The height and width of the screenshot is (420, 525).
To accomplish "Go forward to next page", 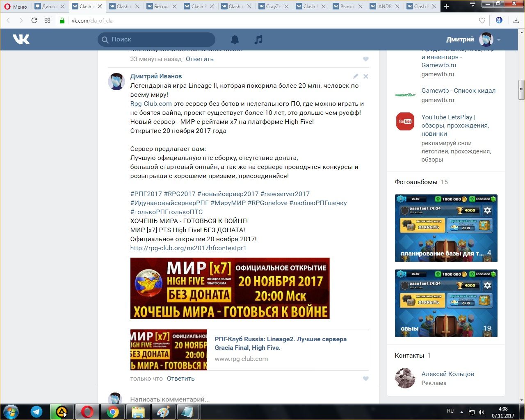I will 21,21.
